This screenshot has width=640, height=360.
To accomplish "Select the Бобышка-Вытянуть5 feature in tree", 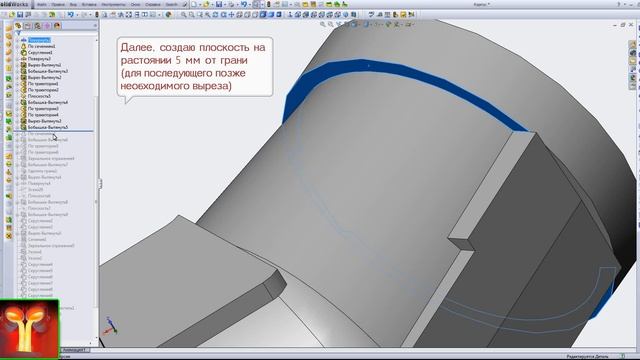I will click(x=48, y=127).
